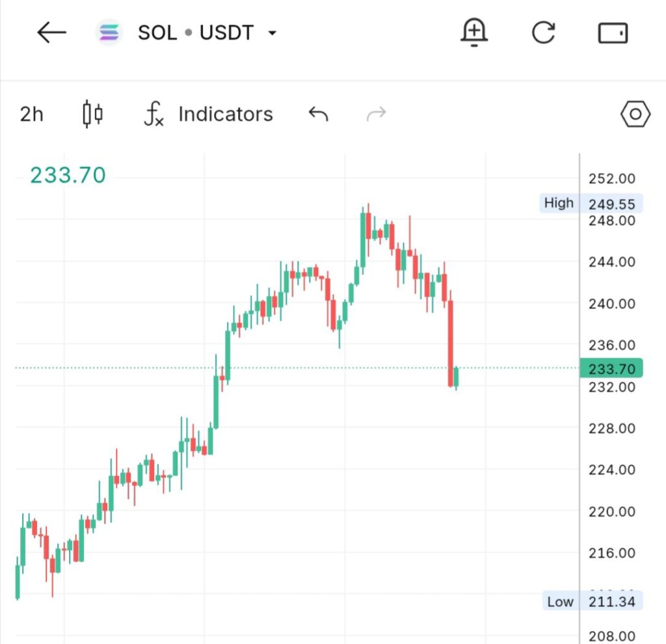This screenshot has height=644, width=666.
Task: Refresh the chart with reload icon
Action: pos(543,33)
